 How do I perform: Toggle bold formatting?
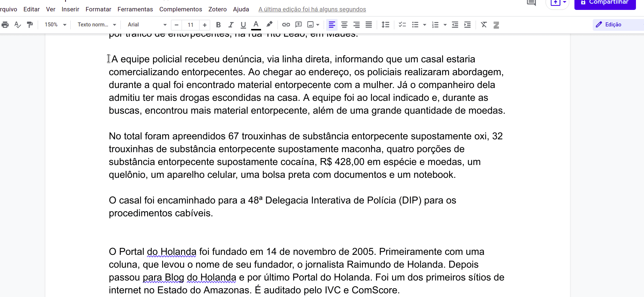[x=219, y=25]
